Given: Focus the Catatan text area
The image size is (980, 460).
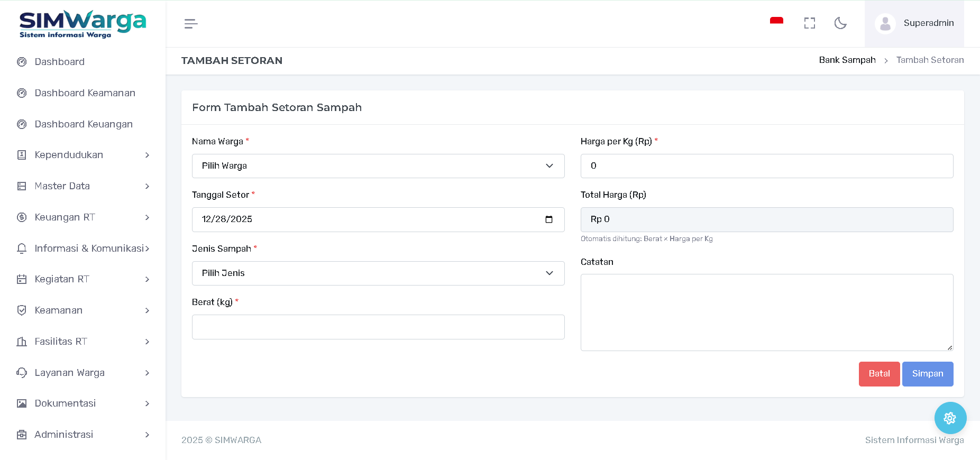Looking at the screenshot, I should point(766,312).
